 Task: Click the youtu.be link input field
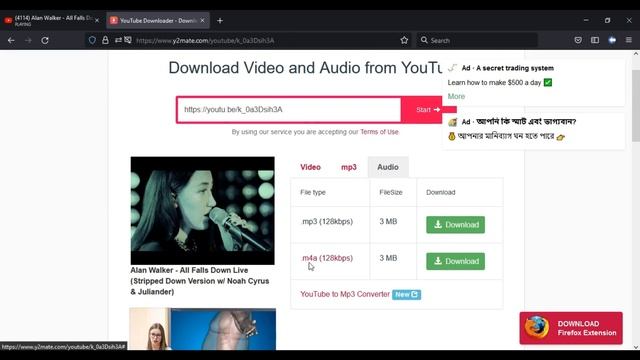click(289, 109)
